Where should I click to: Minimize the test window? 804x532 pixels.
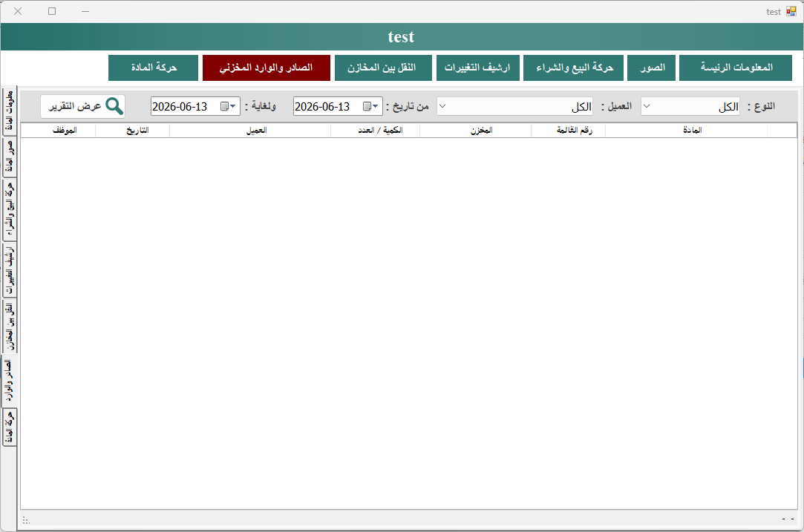[x=85, y=11]
